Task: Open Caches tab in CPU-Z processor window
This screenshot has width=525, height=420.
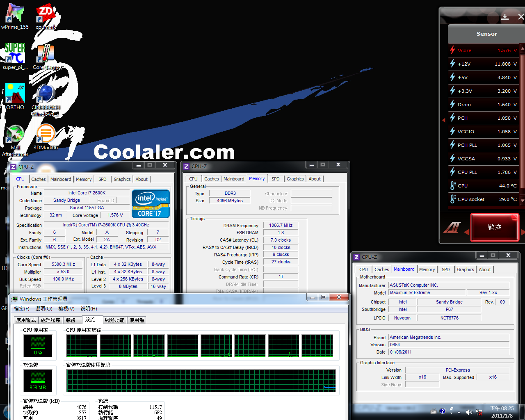Action: (39, 179)
